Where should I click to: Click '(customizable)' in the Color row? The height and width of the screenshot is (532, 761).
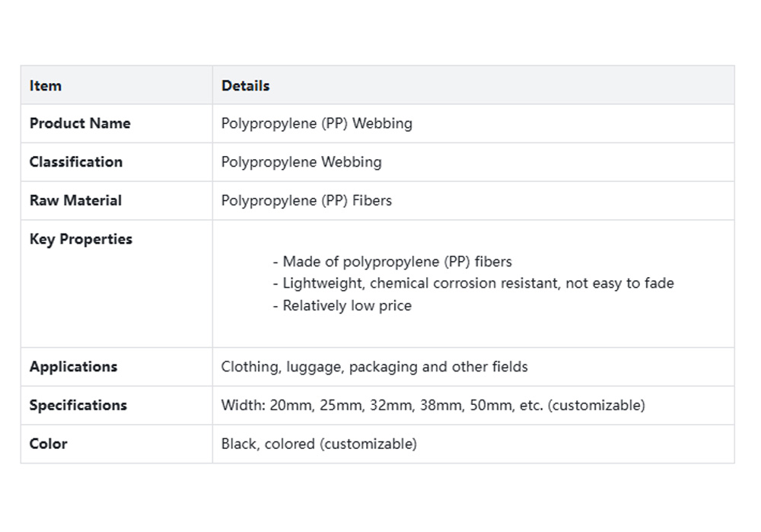pyautogui.click(x=368, y=444)
